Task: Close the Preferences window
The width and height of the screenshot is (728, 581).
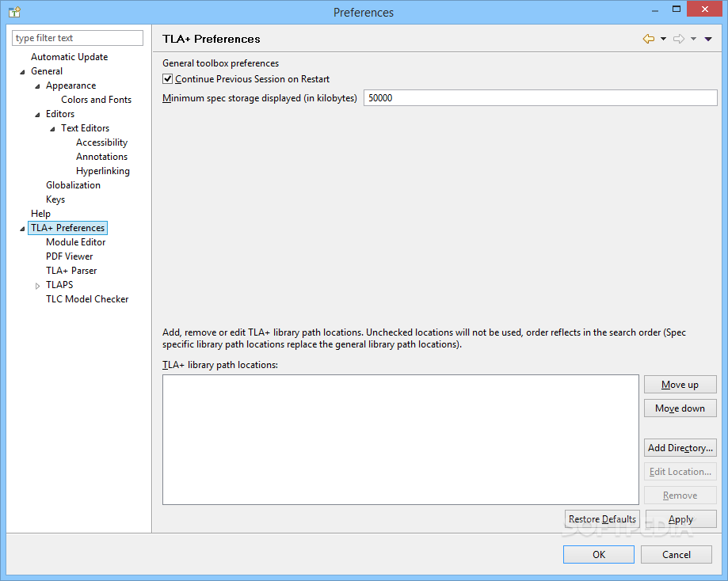Action: coord(704,9)
